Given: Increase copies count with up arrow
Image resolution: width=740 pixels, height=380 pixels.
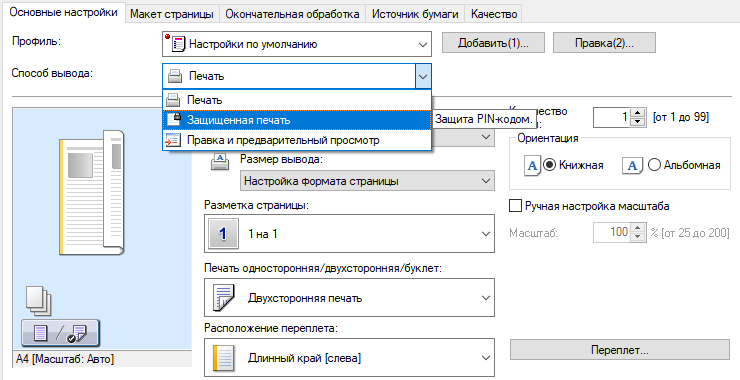Looking at the screenshot, I should pyautogui.click(x=638, y=113).
